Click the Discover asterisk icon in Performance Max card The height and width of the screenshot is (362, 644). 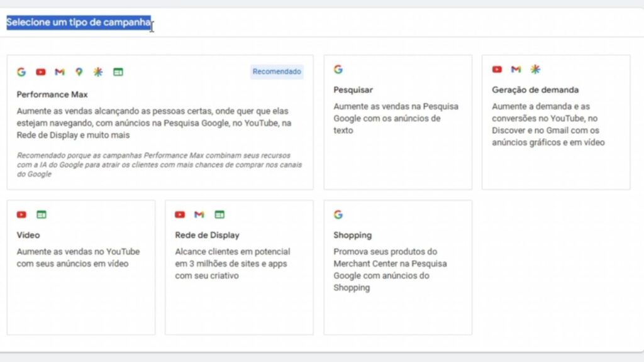(98, 72)
